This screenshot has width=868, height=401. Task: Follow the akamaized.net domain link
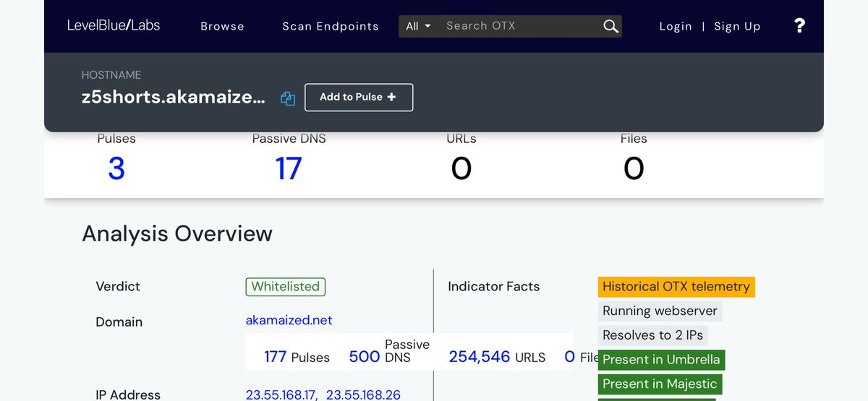(x=289, y=320)
